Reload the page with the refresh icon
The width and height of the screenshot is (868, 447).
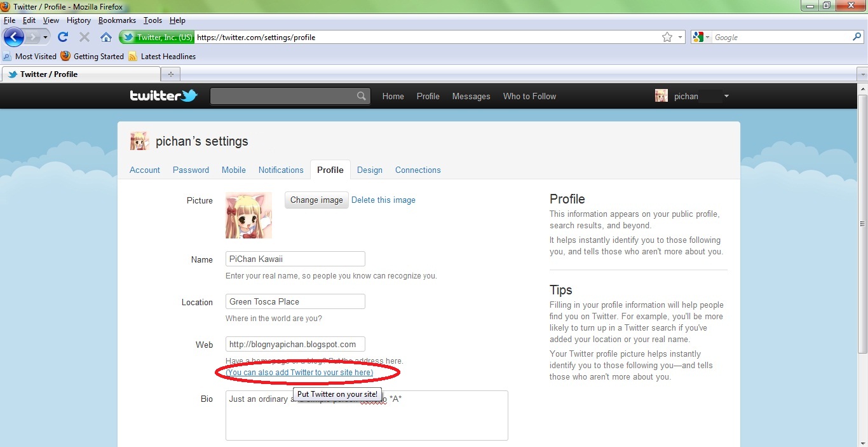(x=63, y=38)
